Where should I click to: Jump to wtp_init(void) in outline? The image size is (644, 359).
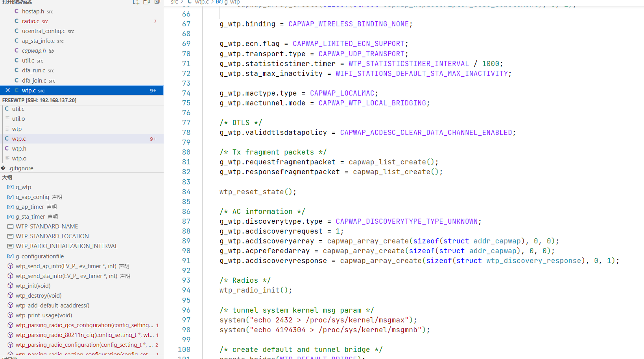click(x=82, y=286)
